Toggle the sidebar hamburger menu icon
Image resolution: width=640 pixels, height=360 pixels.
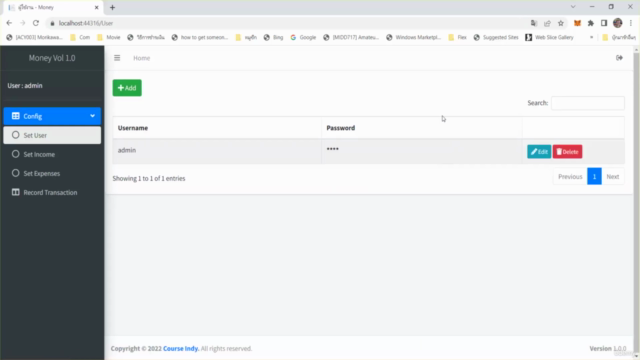click(117, 58)
